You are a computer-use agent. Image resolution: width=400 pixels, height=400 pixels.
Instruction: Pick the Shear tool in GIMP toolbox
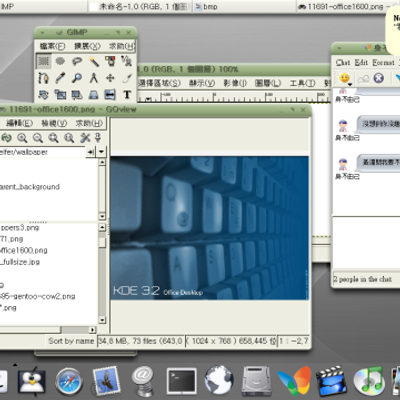77,95
